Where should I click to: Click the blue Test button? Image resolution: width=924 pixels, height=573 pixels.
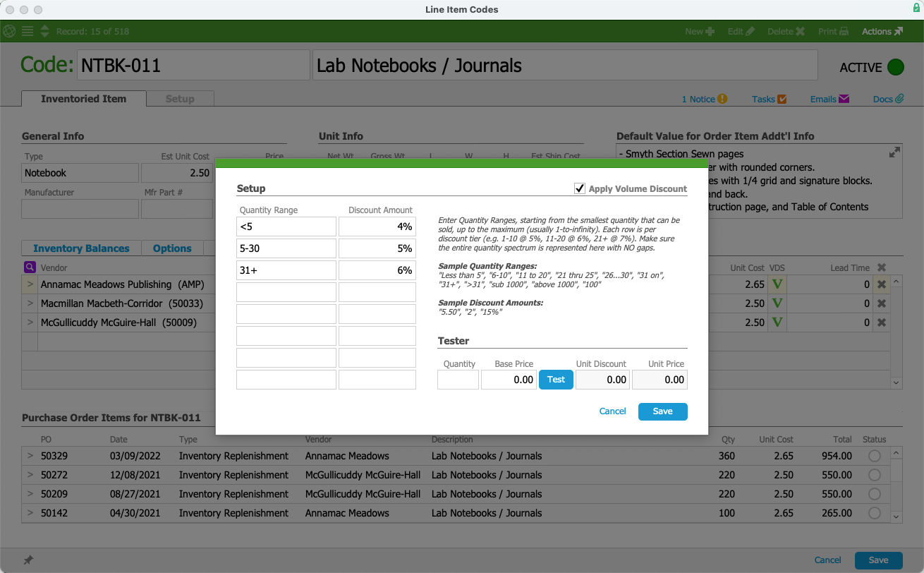pos(556,380)
